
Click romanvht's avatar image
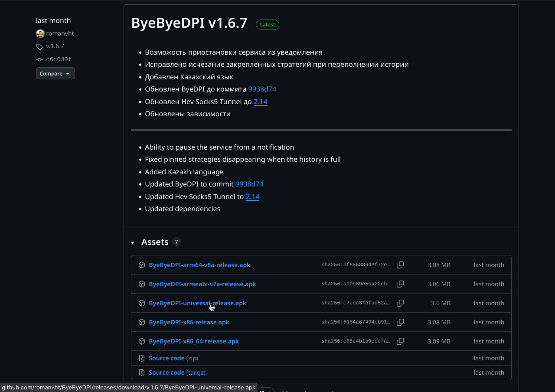(40, 34)
